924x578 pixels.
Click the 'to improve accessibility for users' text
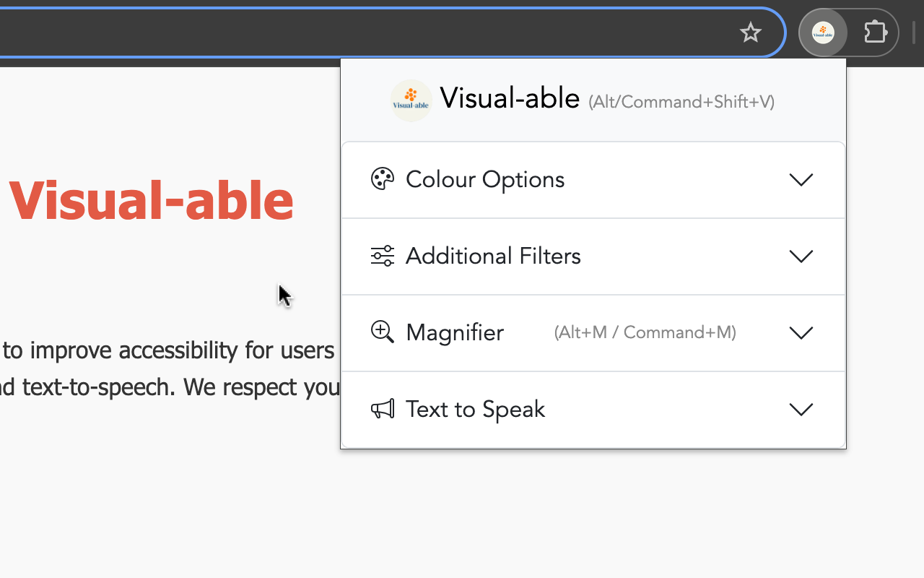click(168, 350)
